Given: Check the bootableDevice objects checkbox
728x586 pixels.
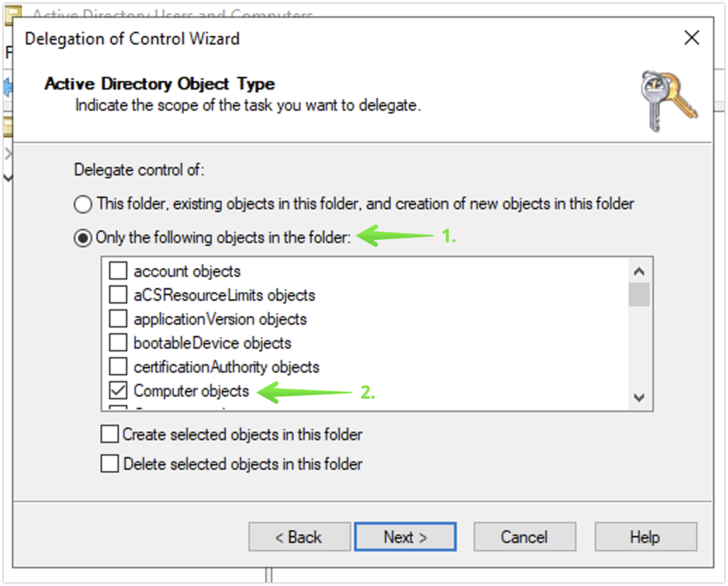Looking at the screenshot, I should coord(118,343).
